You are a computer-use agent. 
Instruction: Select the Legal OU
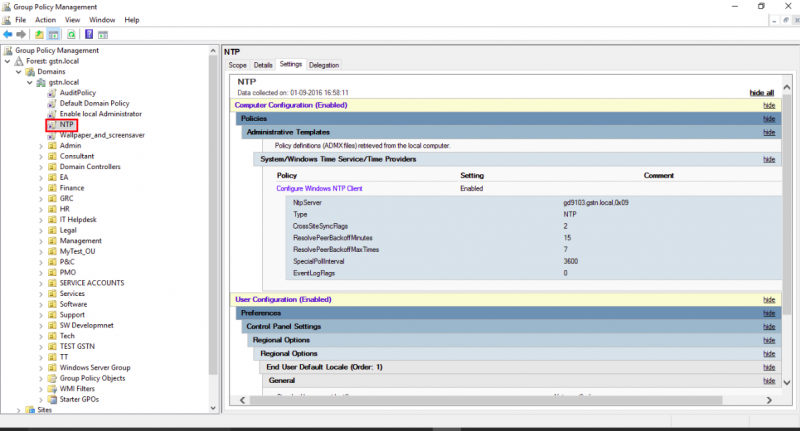click(68, 230)
